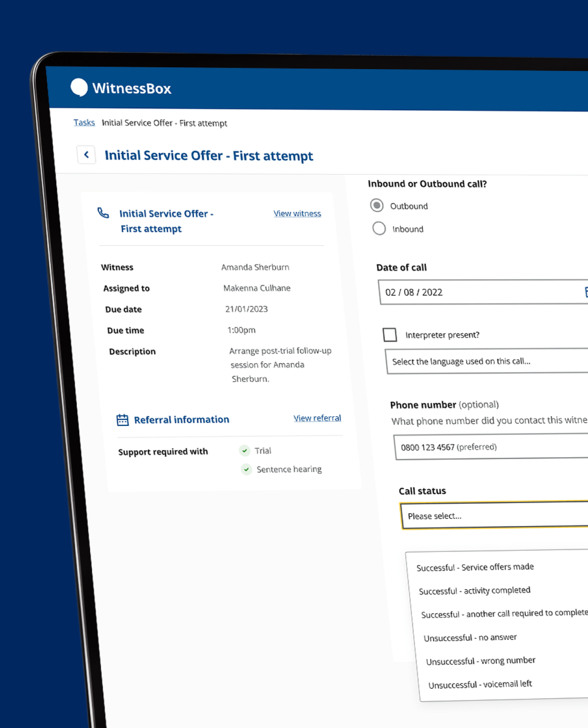Screen dimensions: 588x728
Task: Choose Successful - activity completed
Action: [x=475, y=591]
